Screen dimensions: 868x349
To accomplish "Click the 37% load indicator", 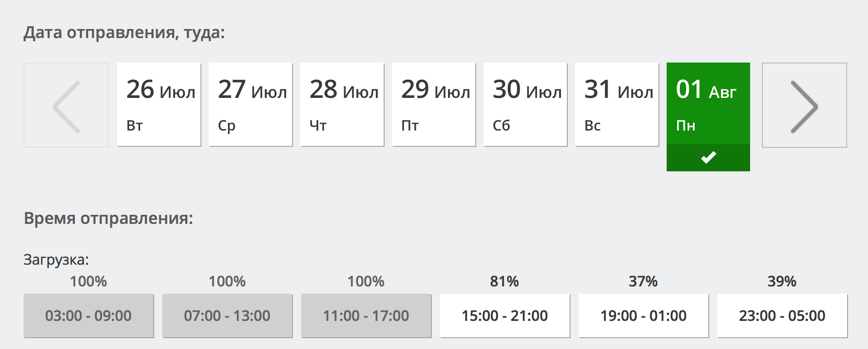I will point(643,281).
